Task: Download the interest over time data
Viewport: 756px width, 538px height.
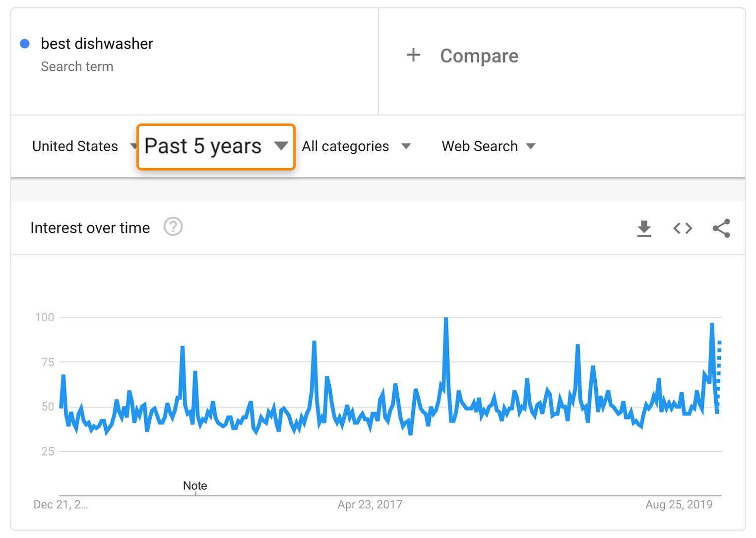Action: pyautogui.click(x=644, y=229)
